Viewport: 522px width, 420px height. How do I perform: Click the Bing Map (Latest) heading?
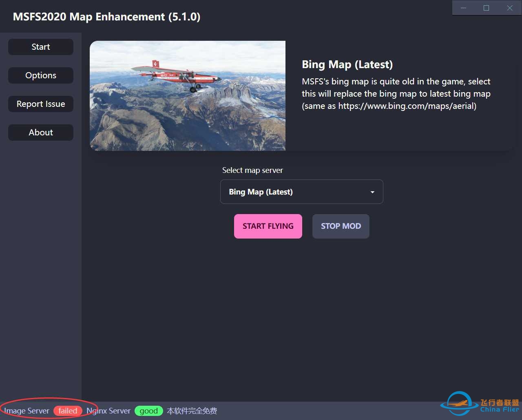tap(347, 64)
